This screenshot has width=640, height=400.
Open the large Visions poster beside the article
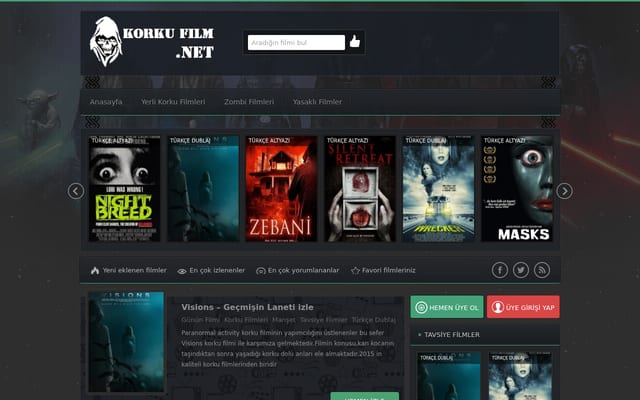pyautogui.click(x=127, y=342)
